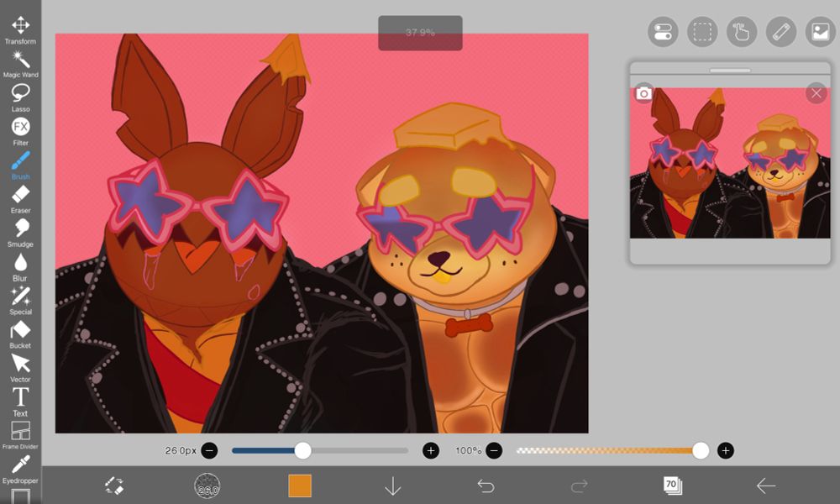Select the Vector tool
Viewport: 840px width, 504px height.
point(20,369)
